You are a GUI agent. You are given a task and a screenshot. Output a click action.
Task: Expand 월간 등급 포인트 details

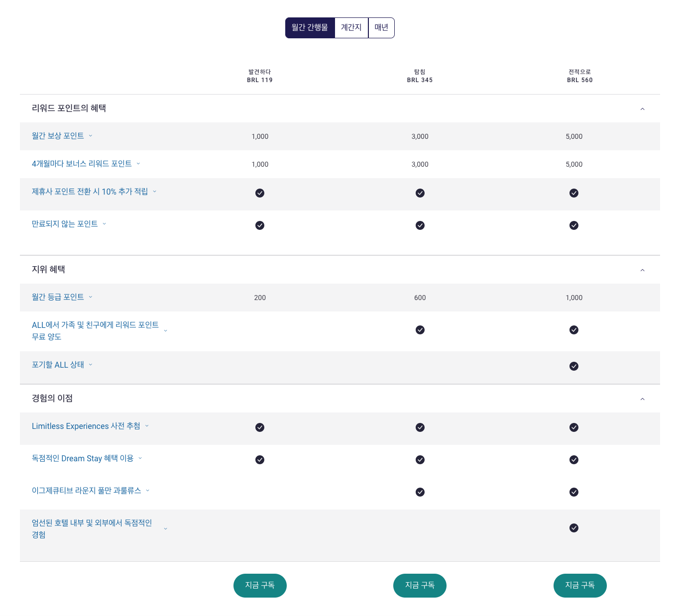[62, 297]
